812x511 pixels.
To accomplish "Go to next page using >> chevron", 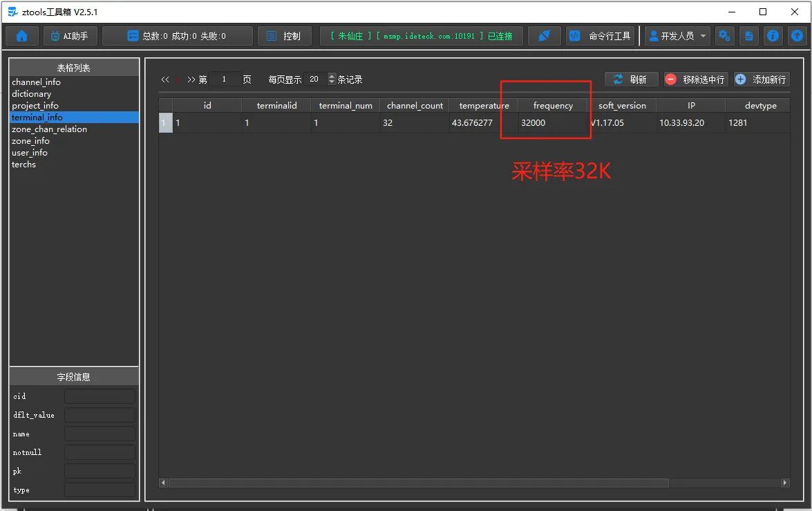I will pyautogui.click(x=191, y=79).
